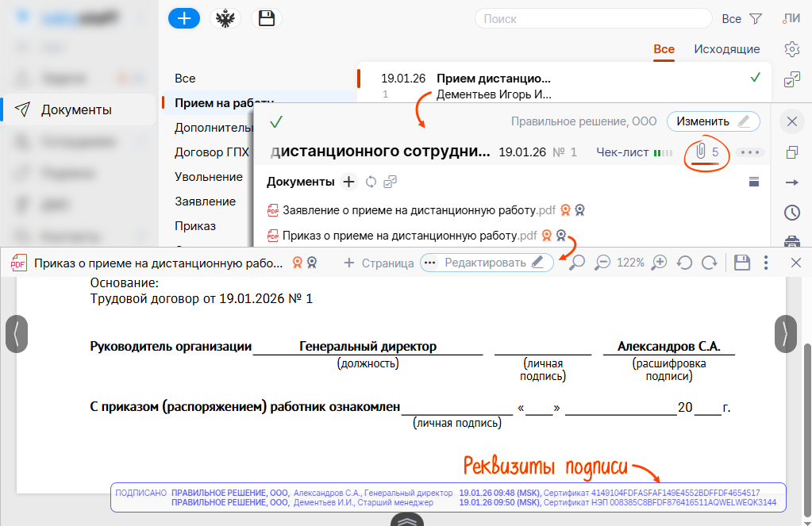This screenshot has width=812, height=526.
Task: Add a document with the plus next to Документы
Action: (348, 182)
